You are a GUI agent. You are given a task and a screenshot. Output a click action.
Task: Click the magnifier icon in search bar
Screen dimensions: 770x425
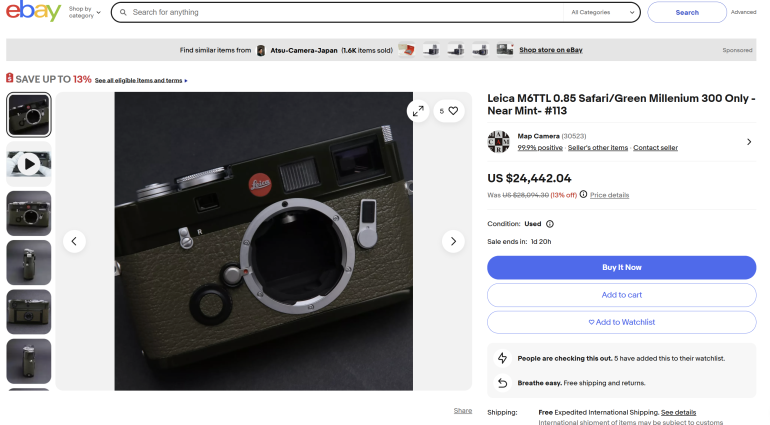pyautogui.click(x=123, y=12)
